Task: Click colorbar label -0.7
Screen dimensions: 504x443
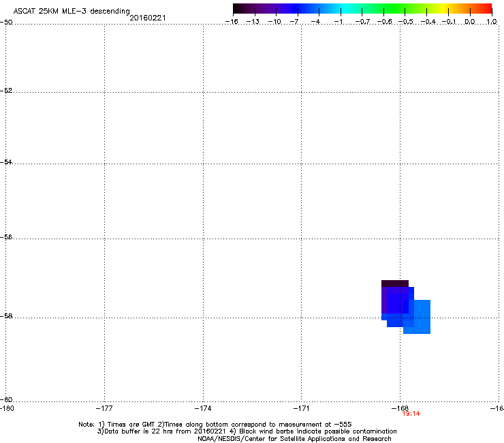Action: (362, 22)
